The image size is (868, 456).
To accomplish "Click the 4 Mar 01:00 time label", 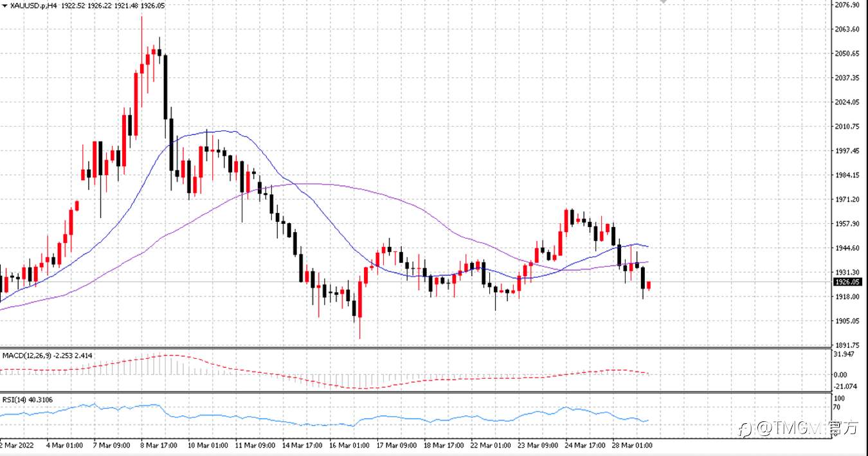I will pyautogui.click(x=64, y=445).
